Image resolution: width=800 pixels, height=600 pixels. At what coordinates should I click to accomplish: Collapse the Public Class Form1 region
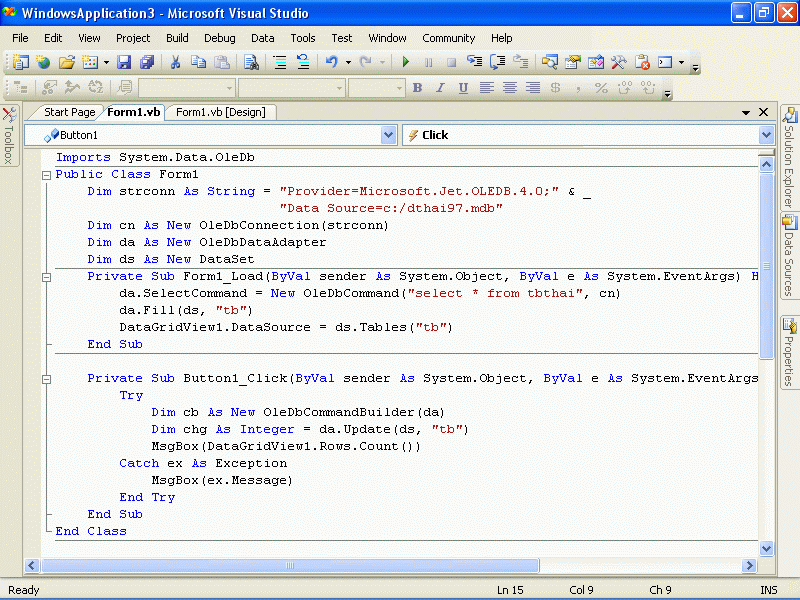pos(46,175)
